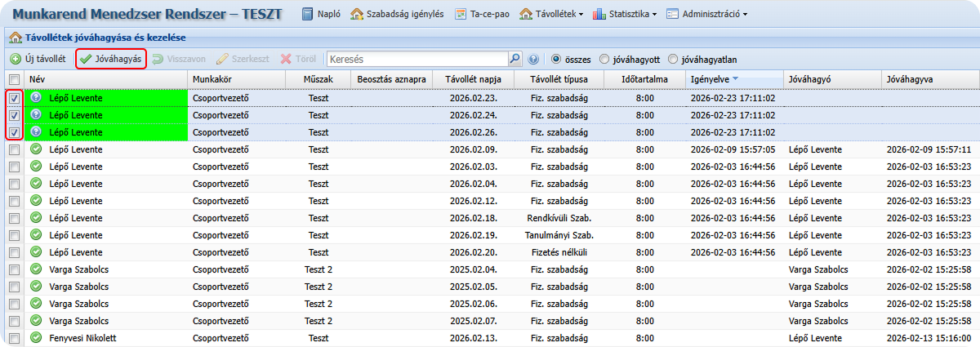This screenshot has width=980, height=347.
Task: Toggle the select-all header checkbox
Action: tap(14, 79)
